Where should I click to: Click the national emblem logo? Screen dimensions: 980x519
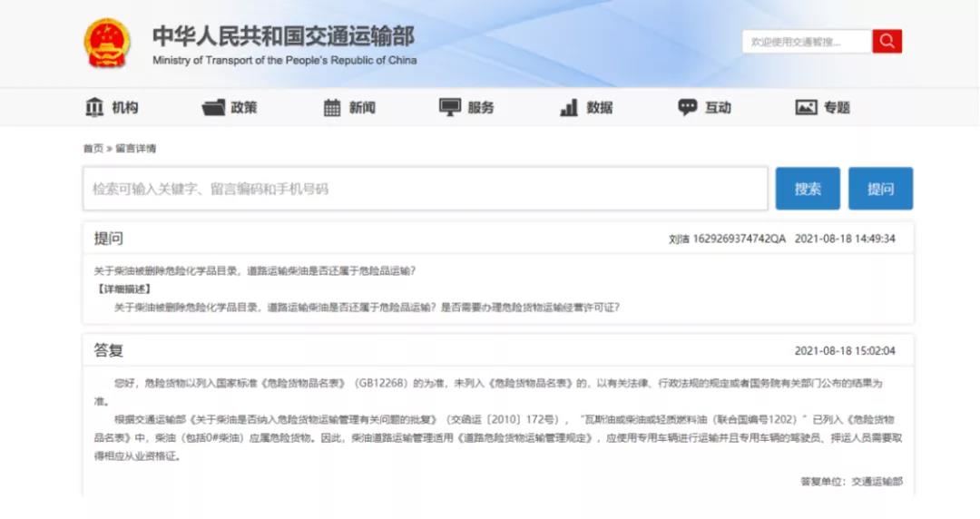pos(107,44)
